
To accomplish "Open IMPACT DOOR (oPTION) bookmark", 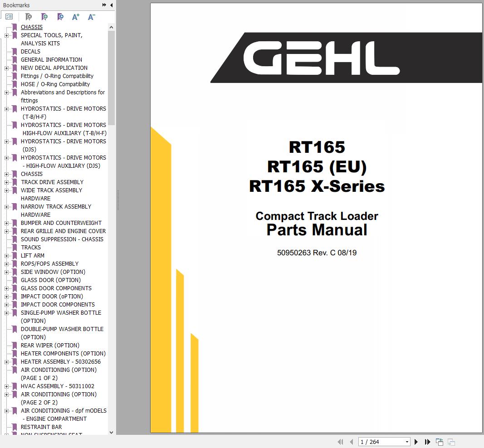I will 52,296.
